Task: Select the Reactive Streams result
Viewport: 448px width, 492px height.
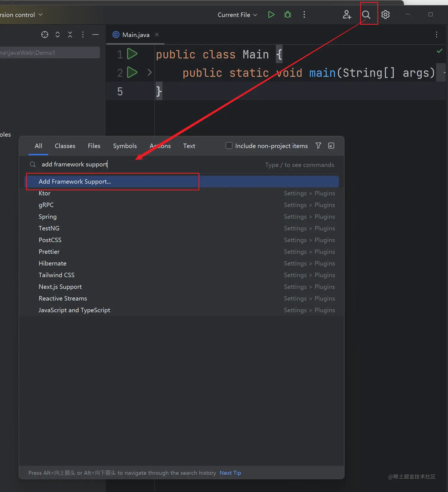Action: tap(182, 298)
